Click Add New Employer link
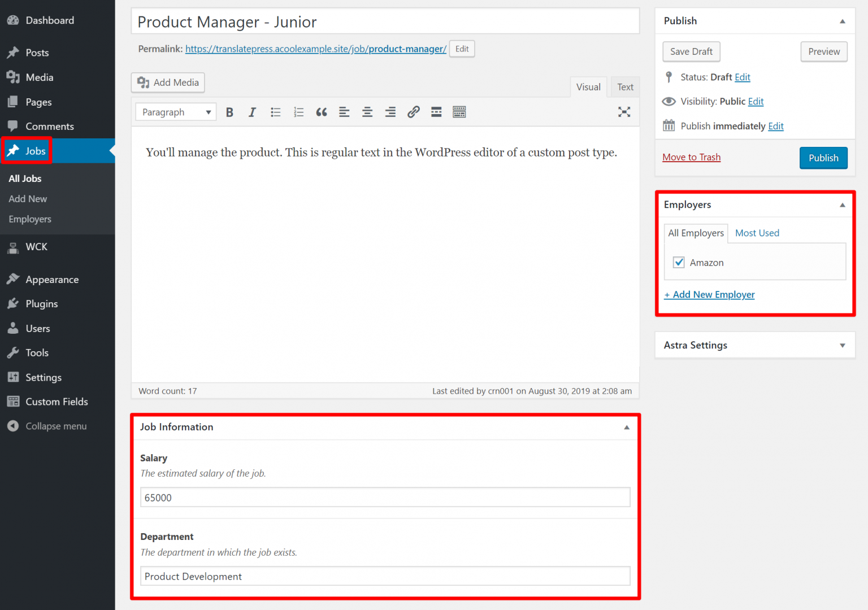 click(709, 294)
